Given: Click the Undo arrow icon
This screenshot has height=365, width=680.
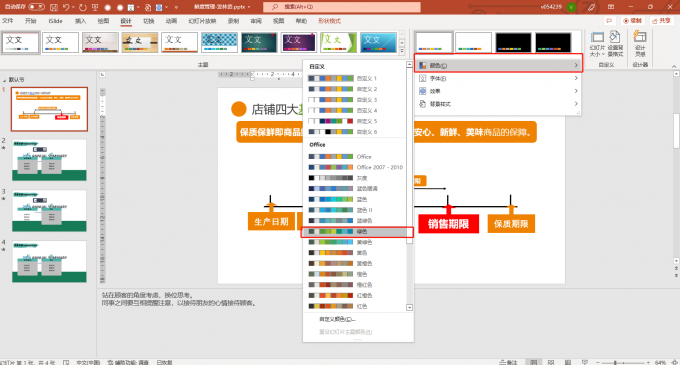Looking at the screenshot, I should click(x=66, y=7).
